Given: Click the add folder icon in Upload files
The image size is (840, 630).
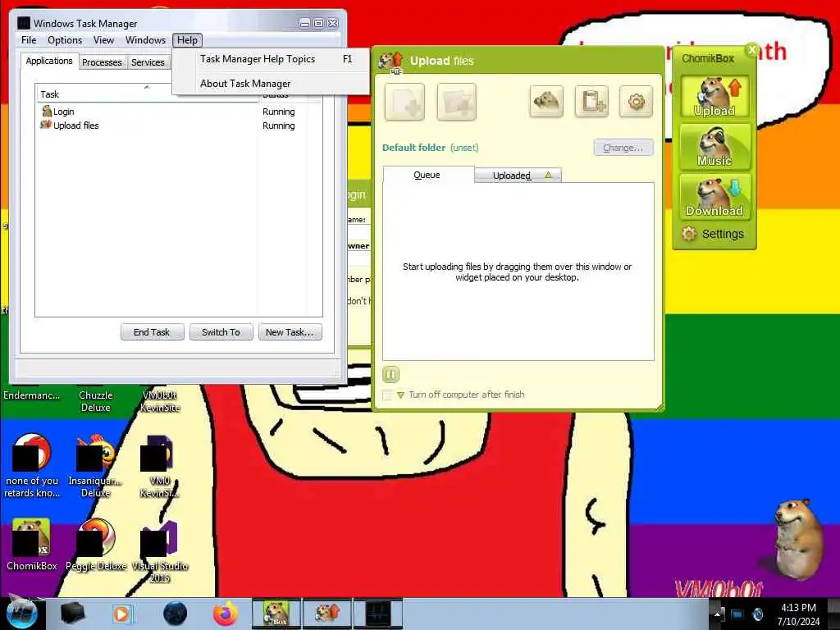Looking at the screenshot, I should tap(456, 102).
